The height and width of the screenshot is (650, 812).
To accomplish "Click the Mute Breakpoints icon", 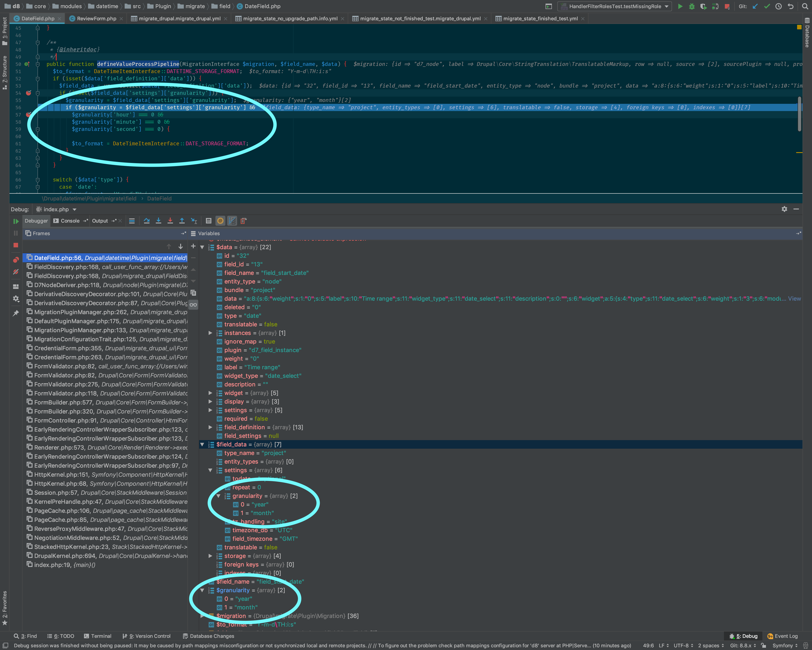I will (16, 272).
